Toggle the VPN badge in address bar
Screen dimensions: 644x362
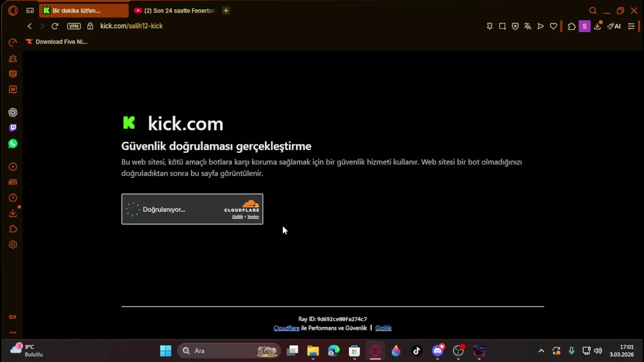tap(74, 26)
